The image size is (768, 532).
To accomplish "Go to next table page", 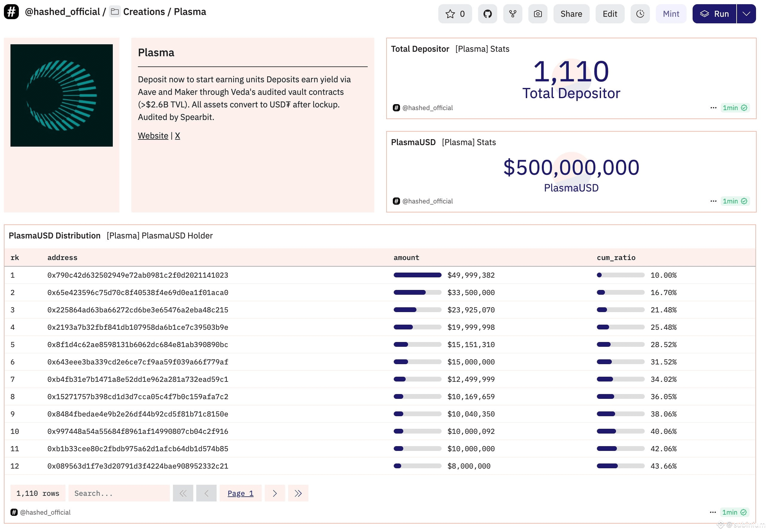I will pyautogui.click(x=275, y=493).
